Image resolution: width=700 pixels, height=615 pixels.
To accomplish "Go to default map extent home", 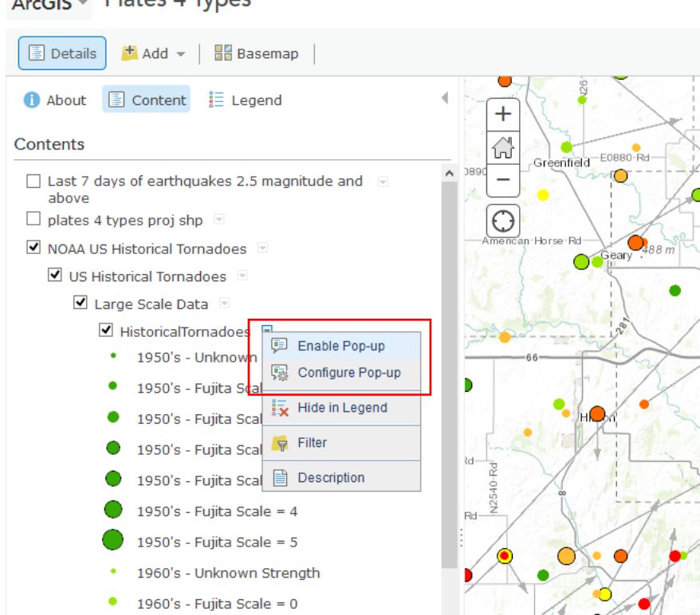I will pos(503,147).
